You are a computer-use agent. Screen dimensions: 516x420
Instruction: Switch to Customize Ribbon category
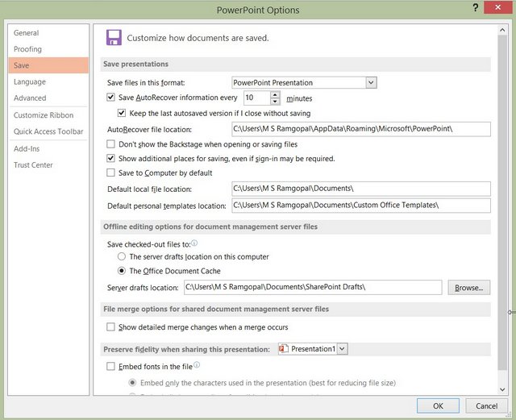tap(43, 115)
